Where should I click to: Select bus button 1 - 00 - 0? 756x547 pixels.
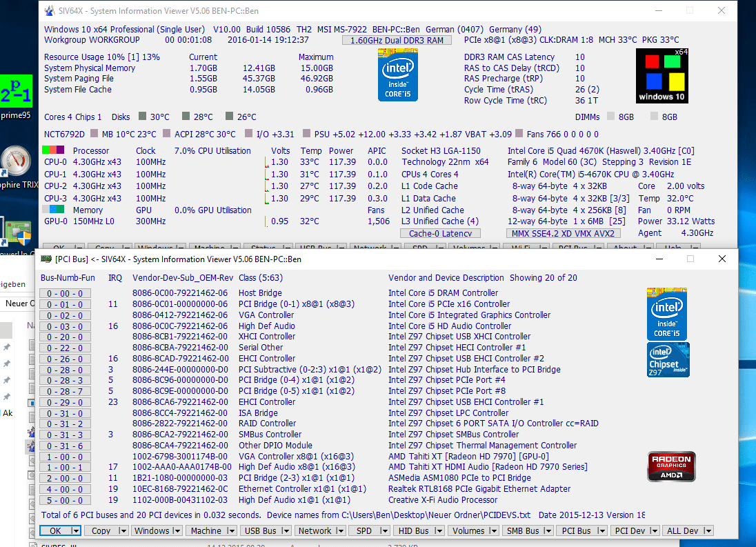click(65, 457)
